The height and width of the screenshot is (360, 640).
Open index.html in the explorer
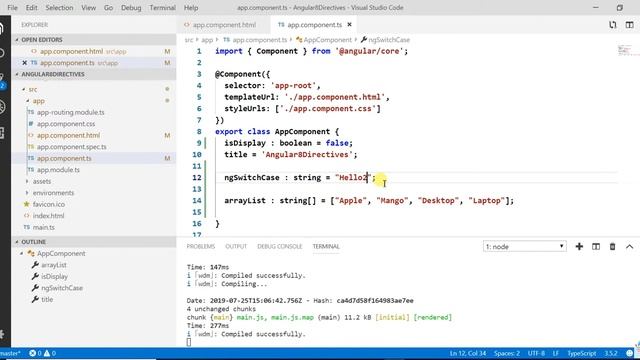[x=48, y=216]
